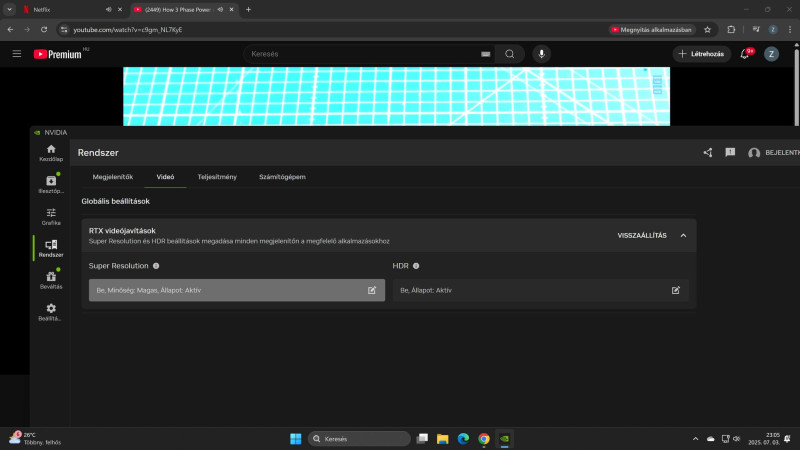Open the Windows Start button
Image resolution: width=800 pixels, height=450 pixels.
295,439
